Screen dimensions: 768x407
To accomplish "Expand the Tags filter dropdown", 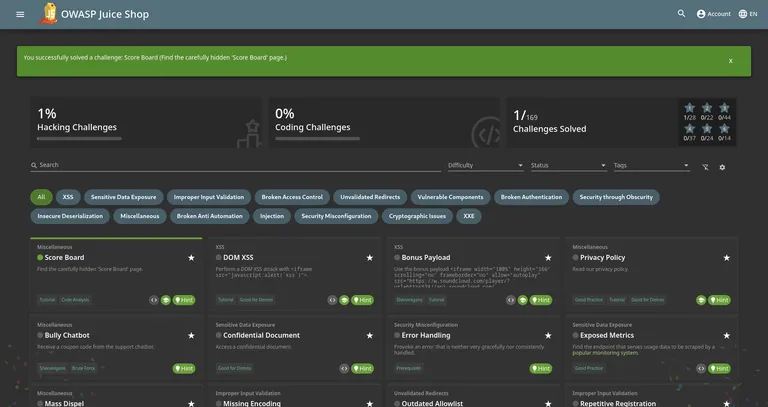I will (651, 166).
